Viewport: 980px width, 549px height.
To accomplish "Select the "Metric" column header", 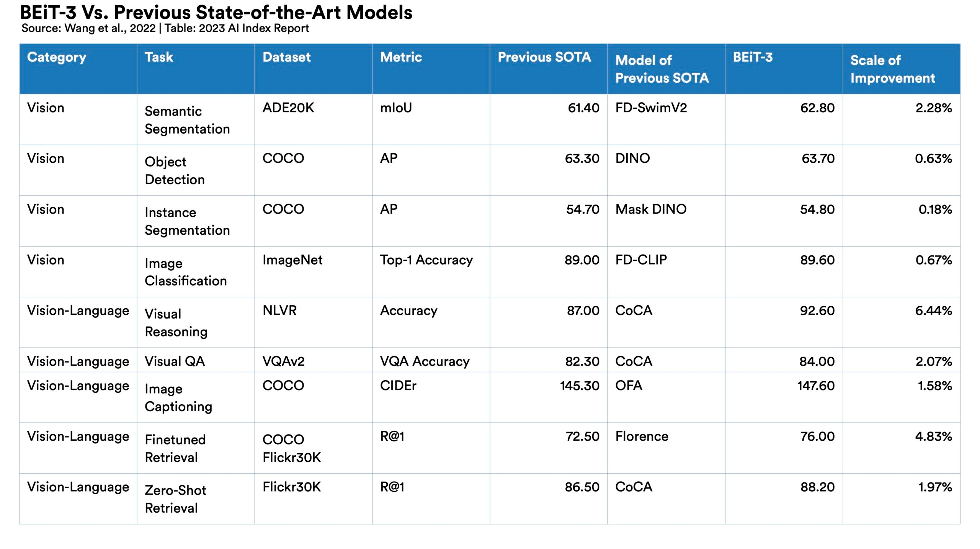I will pos(401,57).
